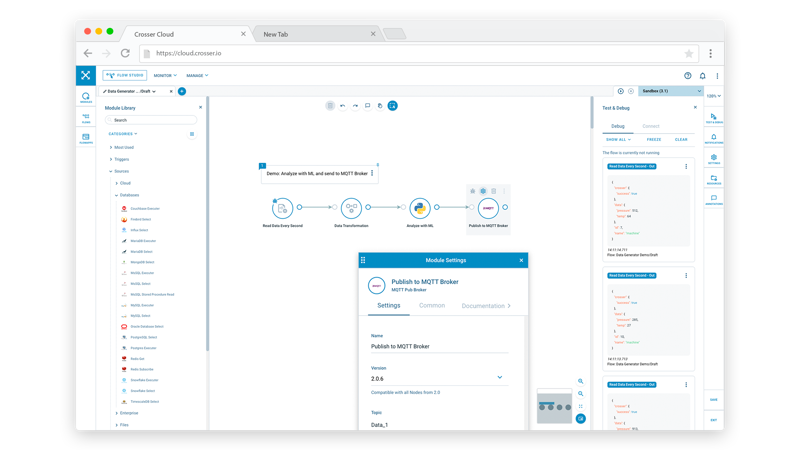Image resolution: width=800 pixels, height=450 pixels.
Task: Open the Monitor menu
Action: click(x=165, y=75)
